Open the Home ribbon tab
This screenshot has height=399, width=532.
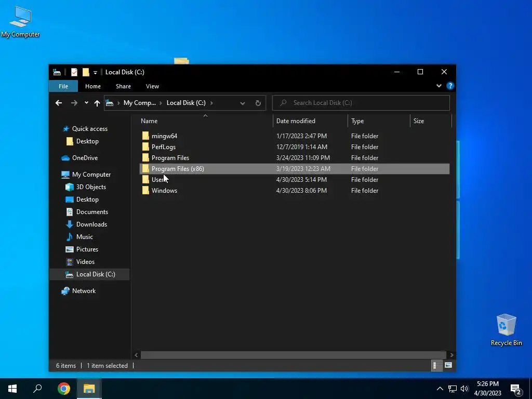click(x=92, y=86)
